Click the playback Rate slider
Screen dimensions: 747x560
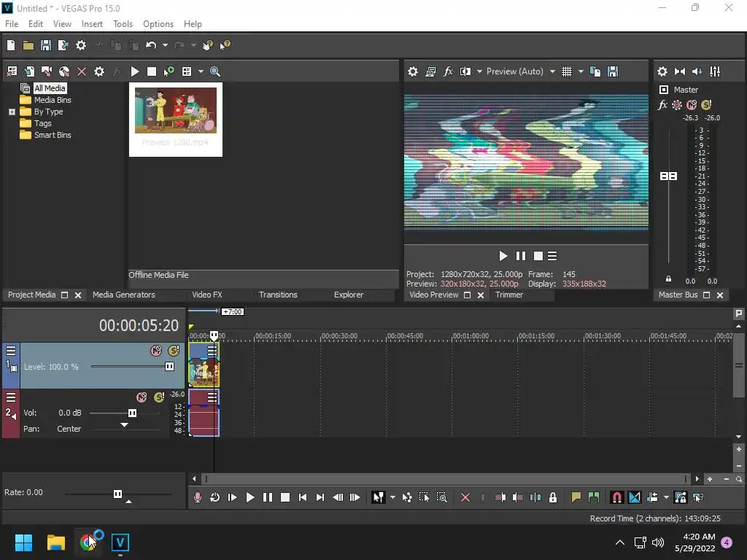[x=117, y=494]
